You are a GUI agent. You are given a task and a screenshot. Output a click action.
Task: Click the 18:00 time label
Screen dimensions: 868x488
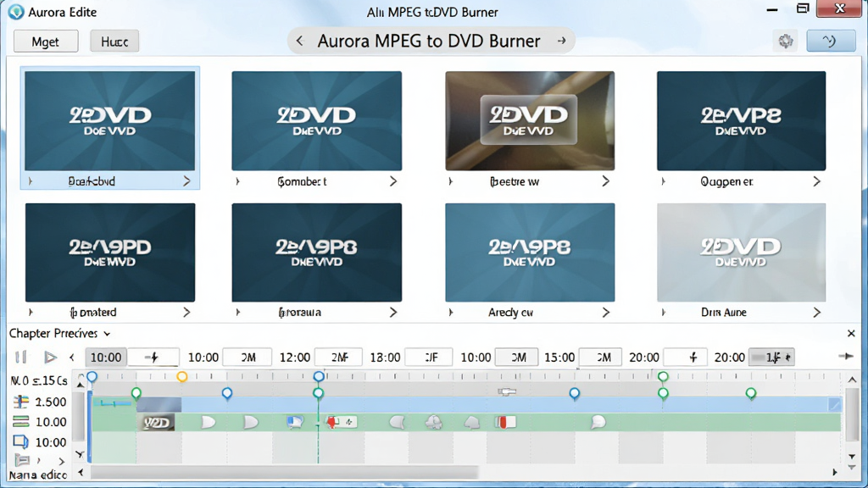385,358
